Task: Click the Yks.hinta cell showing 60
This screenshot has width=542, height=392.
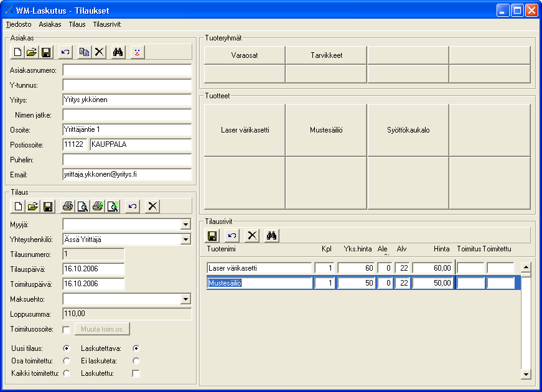Action: 356,268
